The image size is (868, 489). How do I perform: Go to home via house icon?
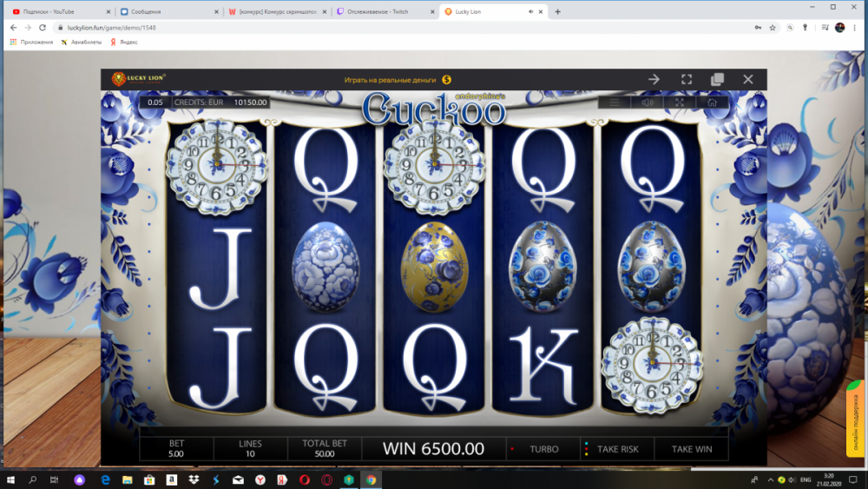pos(712,102)
